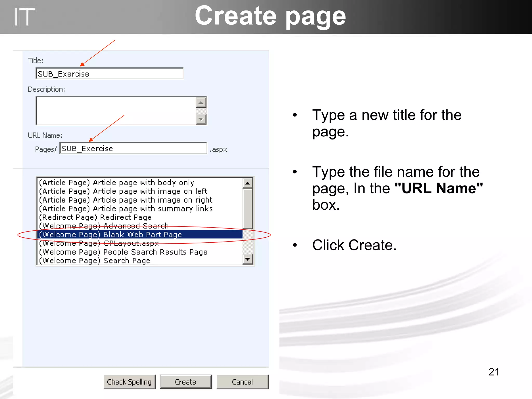Select Article page with body only
532x399 pixels.
click(x=140, y=182)
